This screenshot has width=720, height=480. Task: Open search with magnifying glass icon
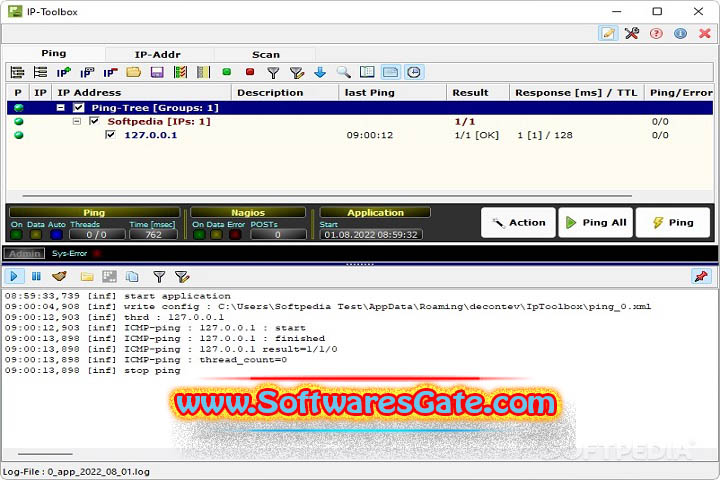[x=343, y=72]
